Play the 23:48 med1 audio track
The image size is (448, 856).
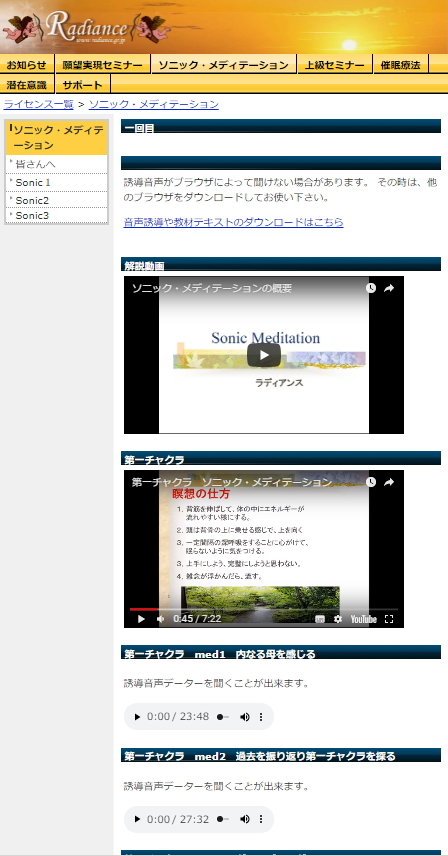pyautogui.click(x=138, y=717)
